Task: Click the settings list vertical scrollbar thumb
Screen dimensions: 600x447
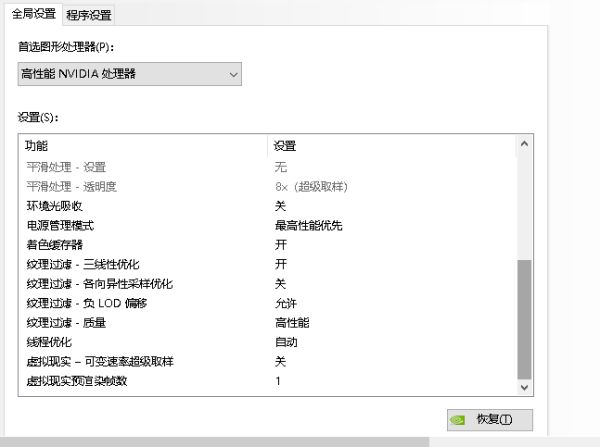Action: pyautogui.click(x=525, y=315)
